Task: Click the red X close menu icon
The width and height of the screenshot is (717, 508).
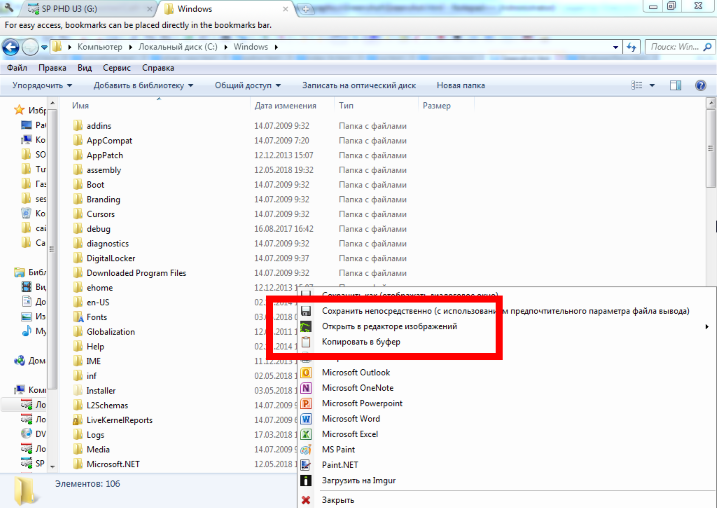Action: point(306,499)
